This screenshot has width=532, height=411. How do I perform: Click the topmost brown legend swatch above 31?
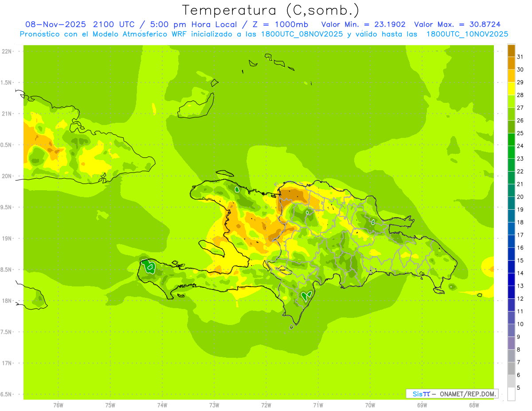(512, 51)
